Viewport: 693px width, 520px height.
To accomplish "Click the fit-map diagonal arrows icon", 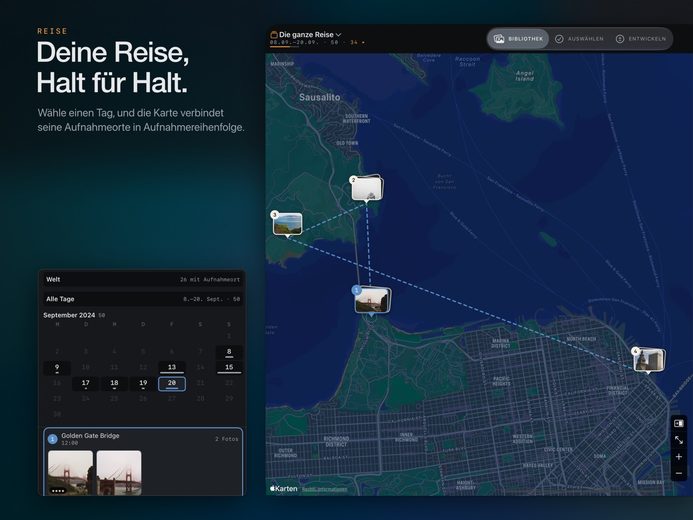I will [679, 440].
